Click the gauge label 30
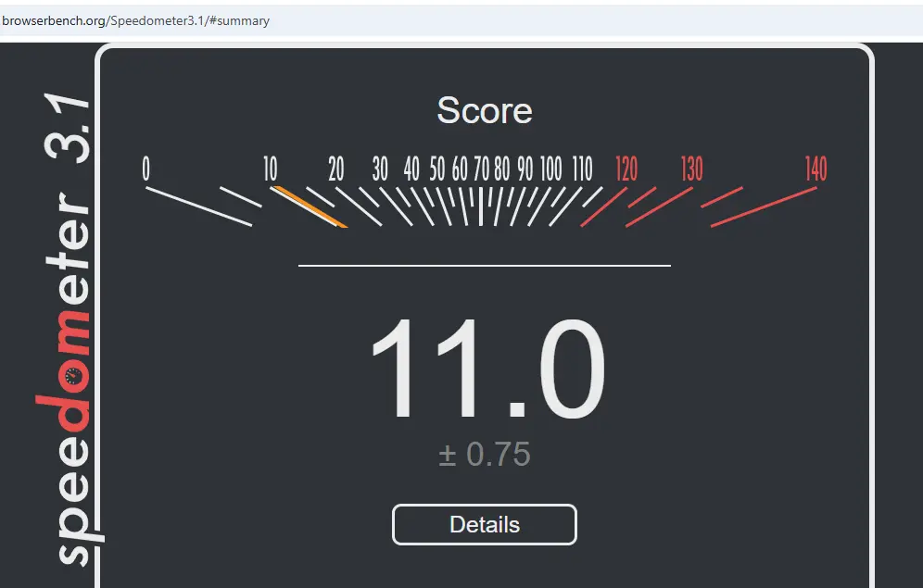 [380, 169]
